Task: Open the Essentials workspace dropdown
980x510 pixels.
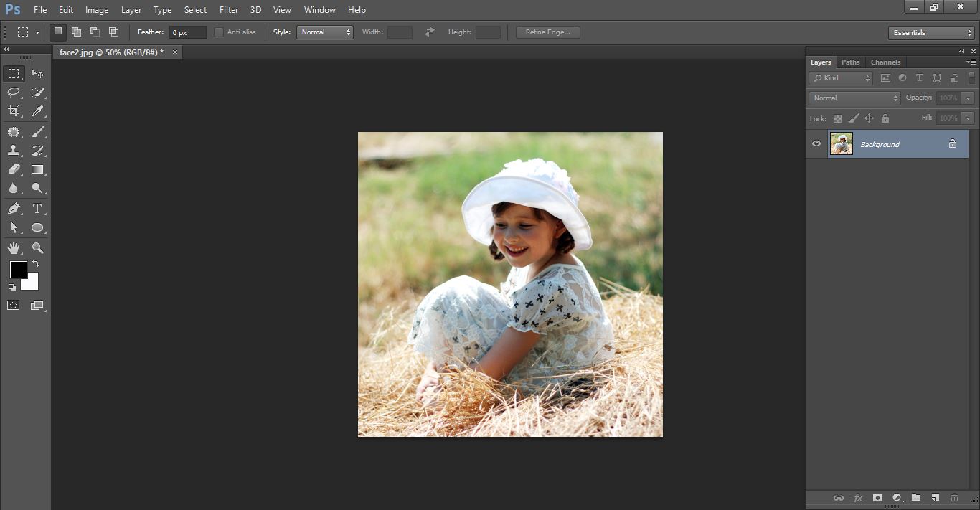Action: pos(930,33)
